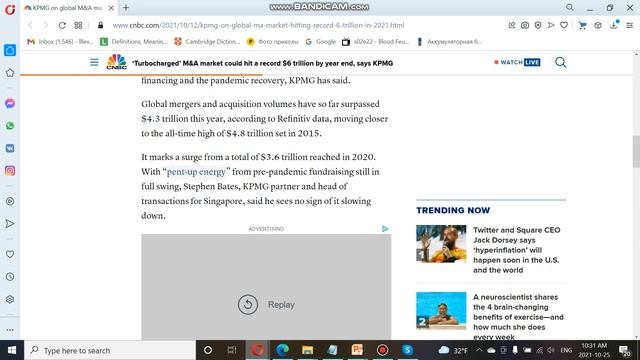640x360 pixels.
Task: Open the Opera GX main menu logo
Action: 10,9
